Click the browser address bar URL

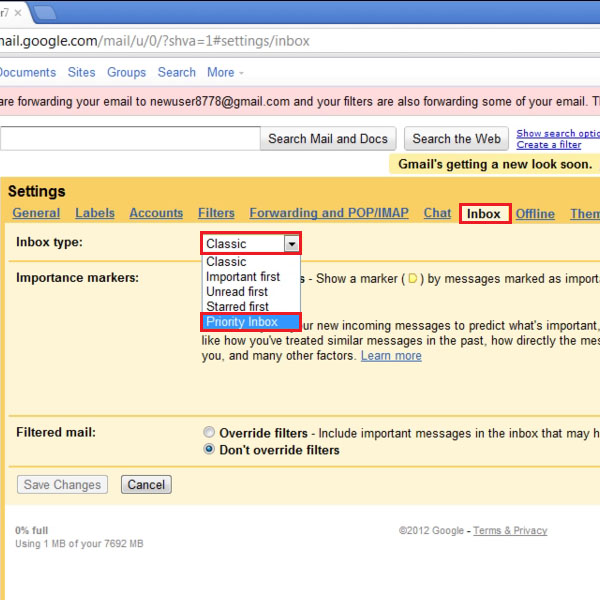[x=155, y=41]
